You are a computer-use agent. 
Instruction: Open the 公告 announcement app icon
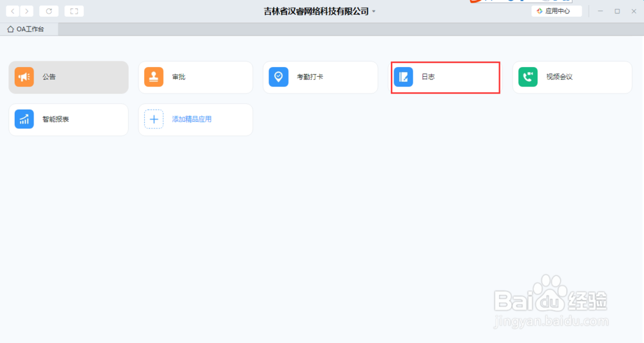(24, 77)
